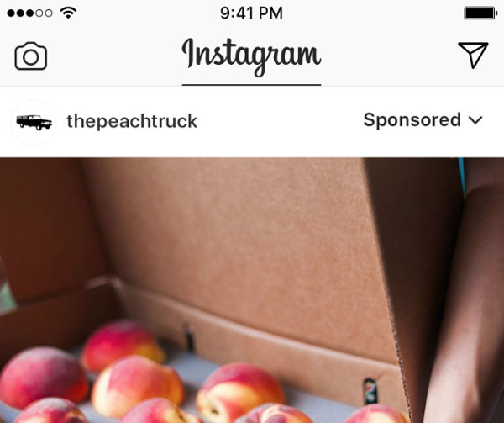This screenshot has width=504, height=423.
Task: Tap the cellular signal strength dots
Action: click(29, 13)
